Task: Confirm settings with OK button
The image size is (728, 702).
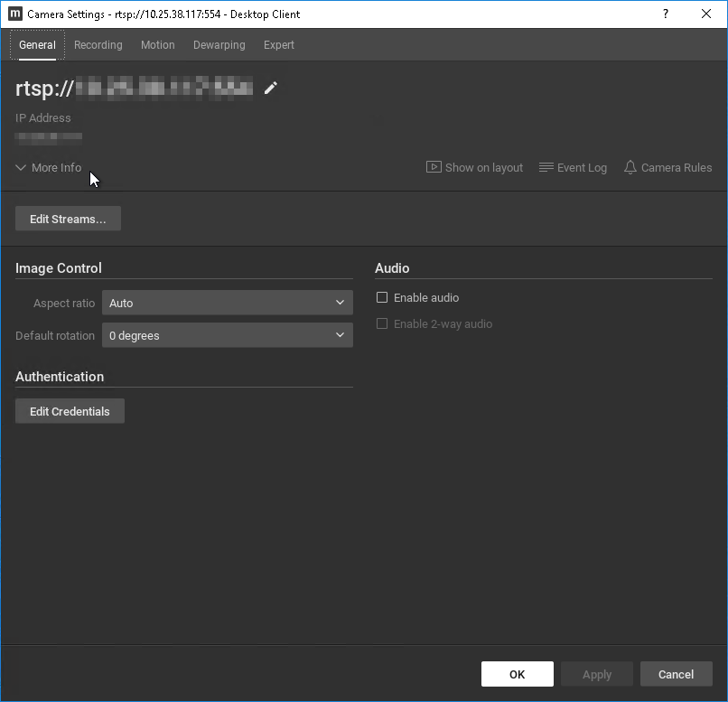Action: click(x=517, y=674)
